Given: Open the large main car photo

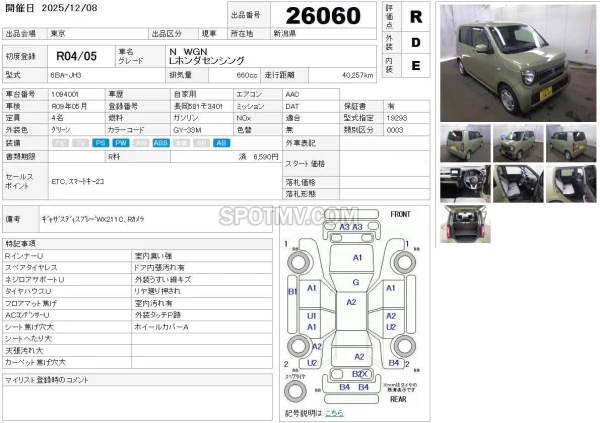Looking at the screenshot, I should 513,61.
